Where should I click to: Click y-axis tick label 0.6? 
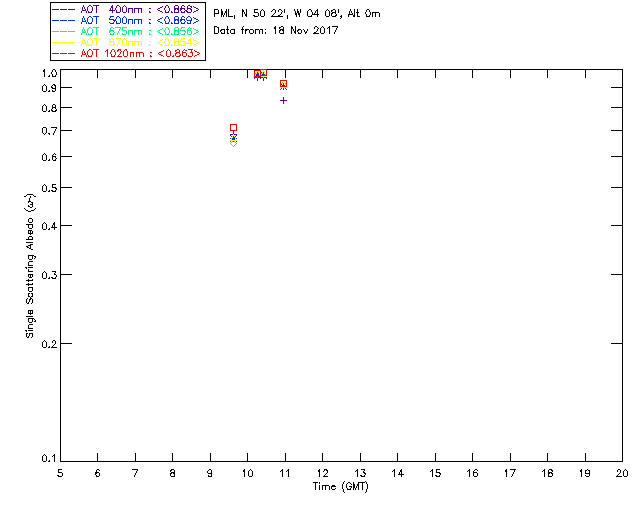coord(49,157)
